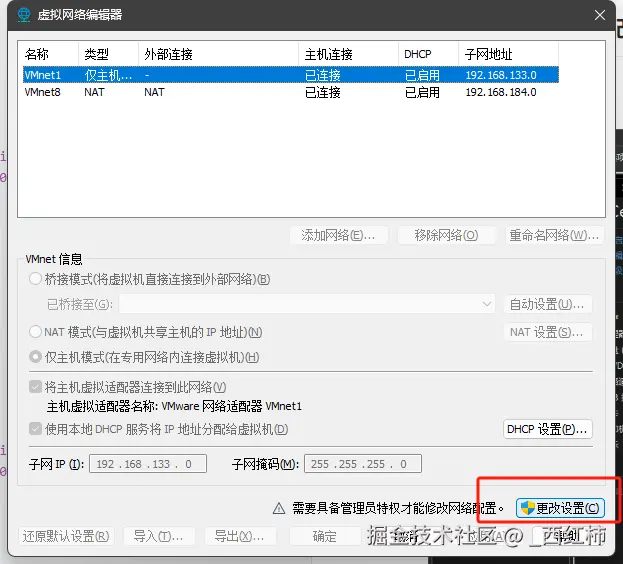This screenshot has width=623, height=564.
Task: Click the 导出 export button
Action: [x=240, y=536]
